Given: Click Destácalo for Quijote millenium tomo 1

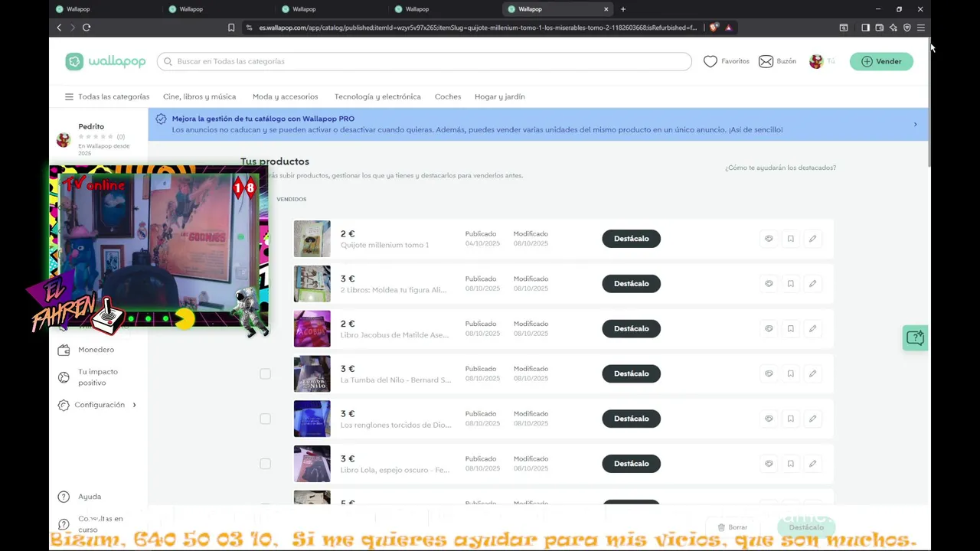Looking at the screenshot, I should click(631, 239).
